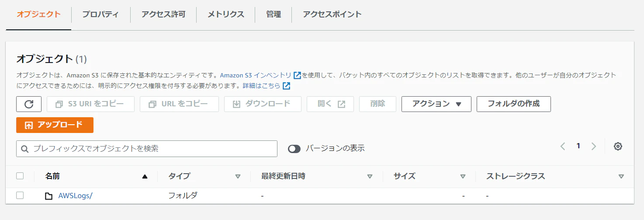The image size is (644, 220).
Task: Click page number 1
Action: tap(578, 146)
